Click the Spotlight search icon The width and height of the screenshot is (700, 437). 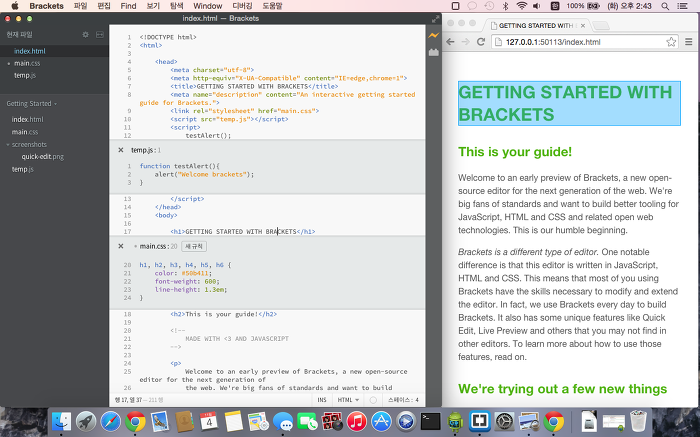pos(665,6)
